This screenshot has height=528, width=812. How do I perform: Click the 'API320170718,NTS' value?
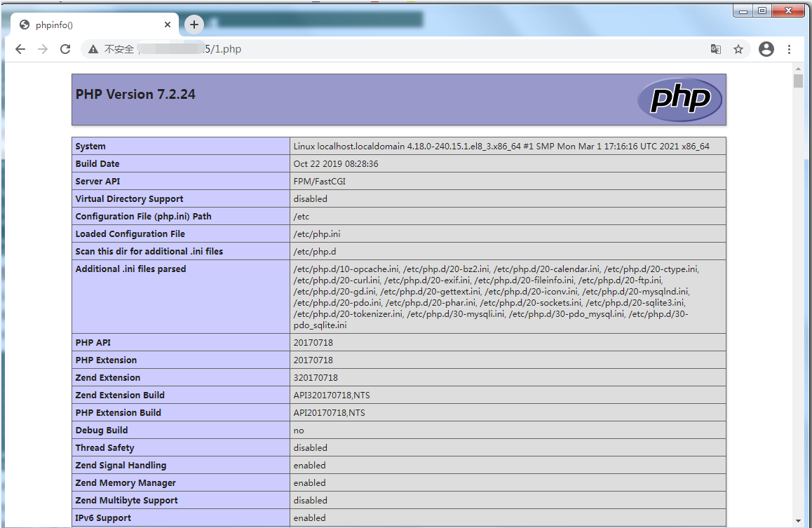tap(332, 395)
